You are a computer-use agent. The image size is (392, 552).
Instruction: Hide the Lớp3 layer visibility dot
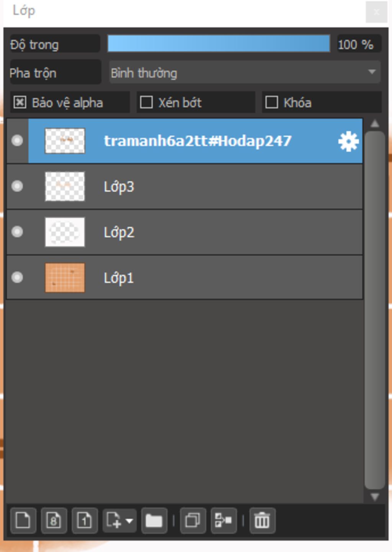pyautogui.click(x=17, y=186)
